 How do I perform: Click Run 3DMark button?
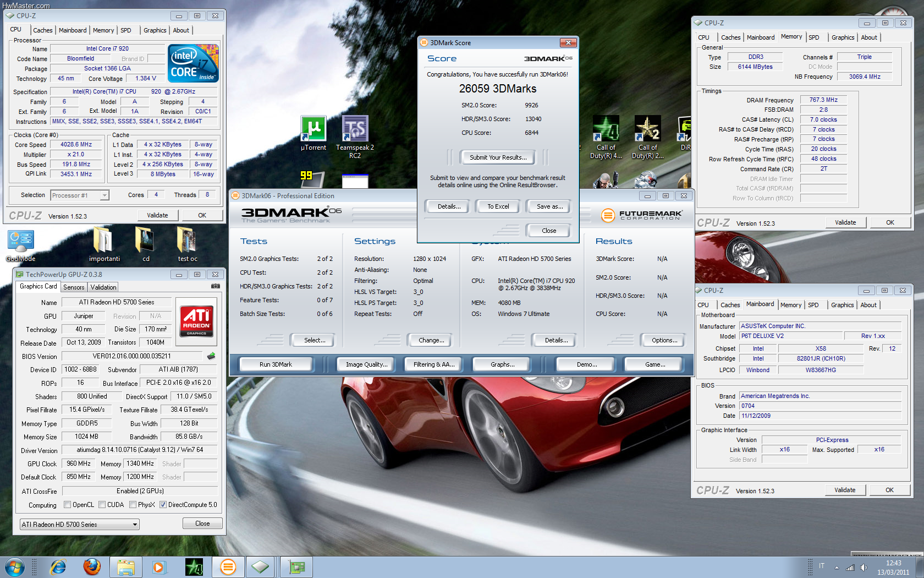tap(276, 364)
